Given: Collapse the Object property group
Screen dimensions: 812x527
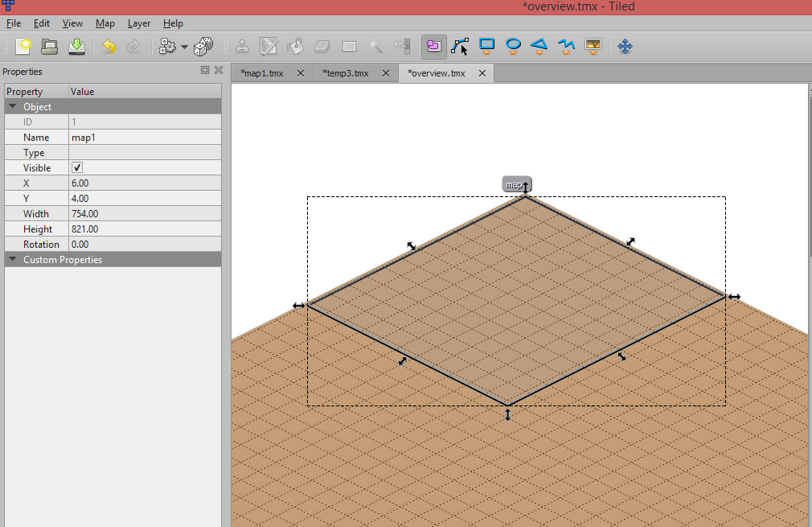Looking at the screenshot, I should click(x=12, y=106).
